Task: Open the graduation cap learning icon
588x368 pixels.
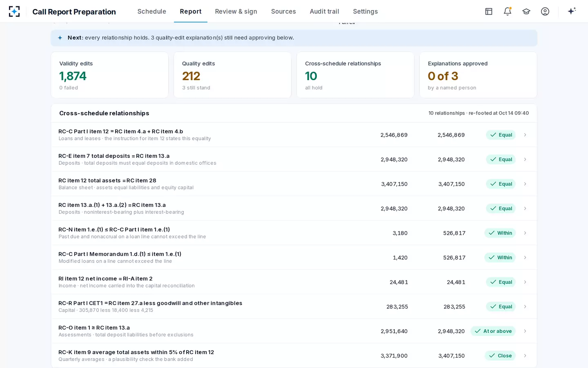Action: [x=526, y=11]
